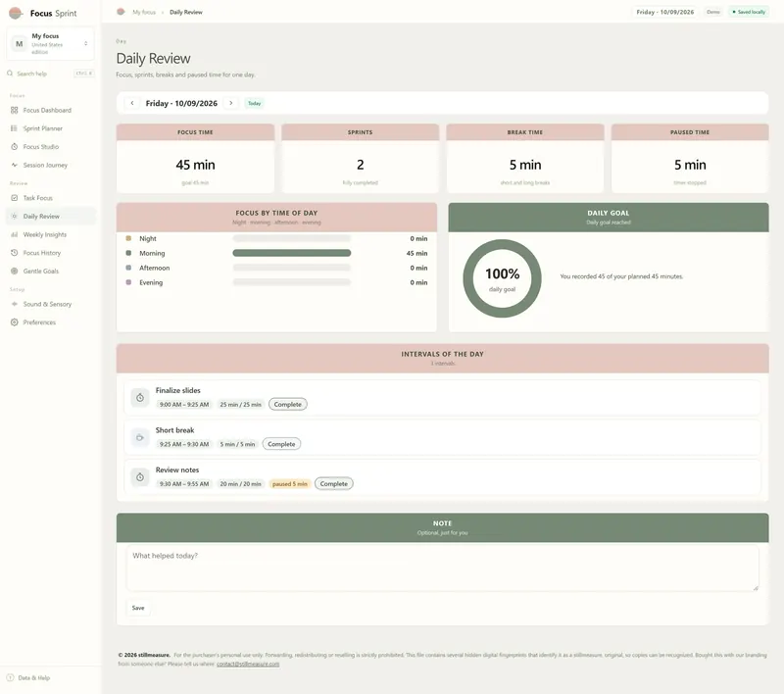Click the Focus Studio timer icon

[14, 146]
